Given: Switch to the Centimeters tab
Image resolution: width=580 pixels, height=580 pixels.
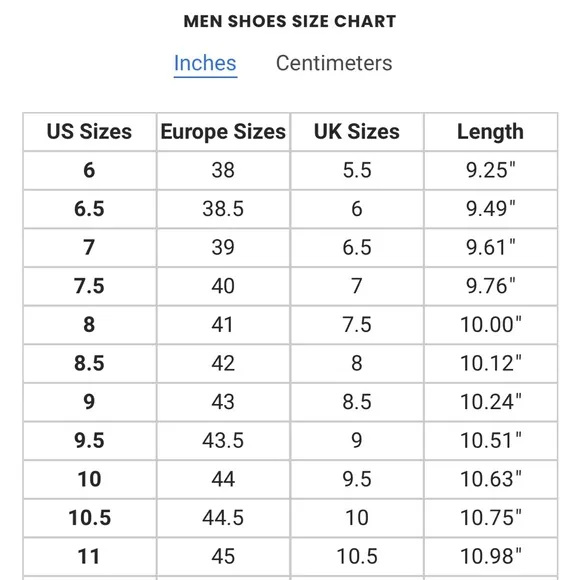Looking at the screenshot, I should pyautogui.click(x=334, y=63).
